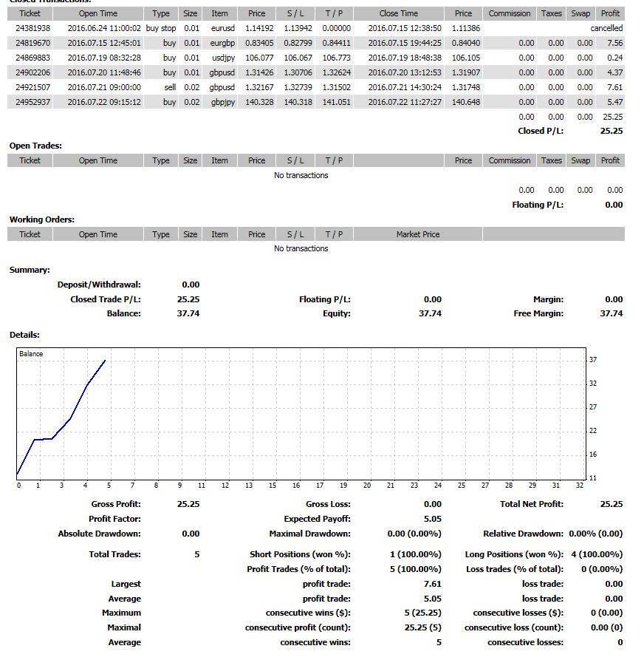Click open time 2016.07.21 09:00:00
The width and height of the screenshot is (644, 657).
[x=103, y=87]
